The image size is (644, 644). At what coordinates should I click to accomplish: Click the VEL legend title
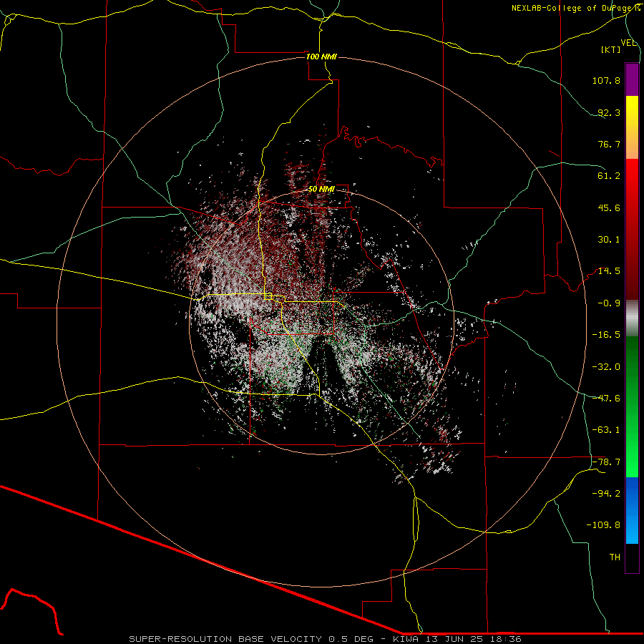(x=628, y=43)
